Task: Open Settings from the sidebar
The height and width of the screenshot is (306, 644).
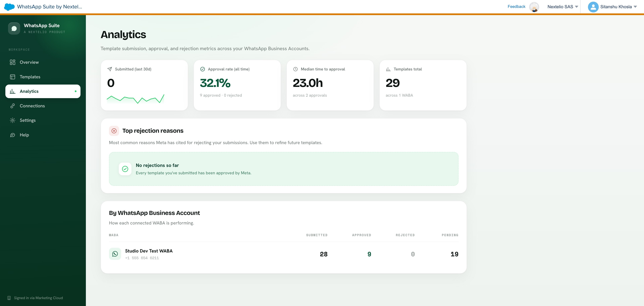Action: [43, 120]
